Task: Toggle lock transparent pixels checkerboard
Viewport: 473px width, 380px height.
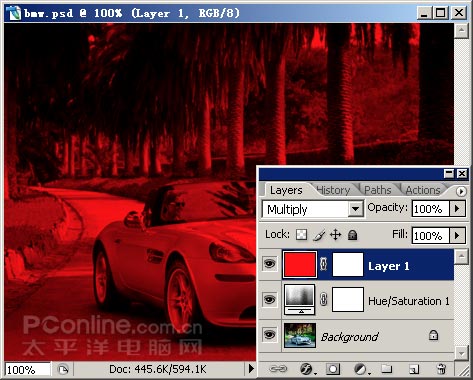Action: click(x=302, y=235)
